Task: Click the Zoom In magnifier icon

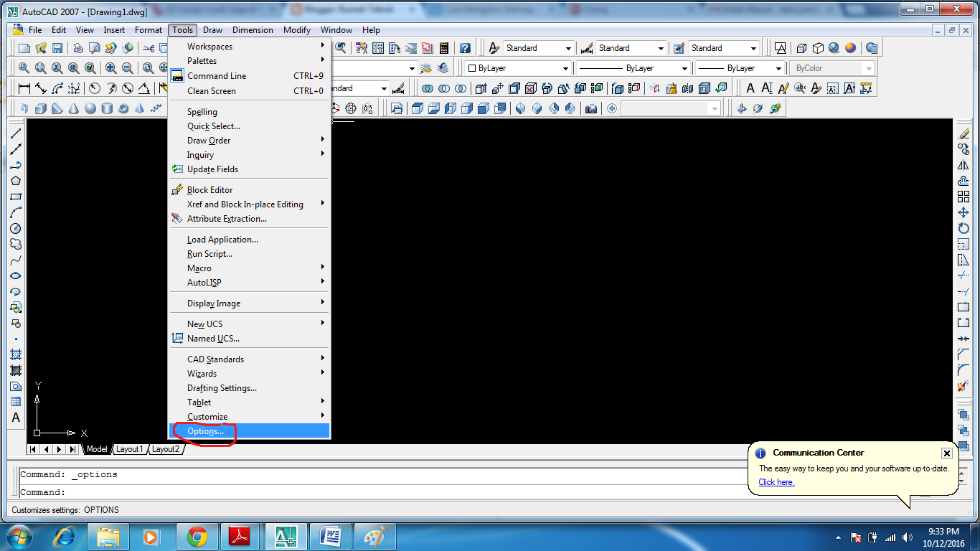Action: [111, 68]
